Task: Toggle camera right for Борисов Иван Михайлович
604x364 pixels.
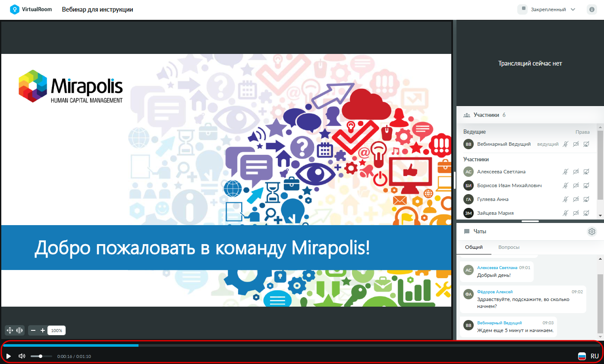Action: point(576,185)
